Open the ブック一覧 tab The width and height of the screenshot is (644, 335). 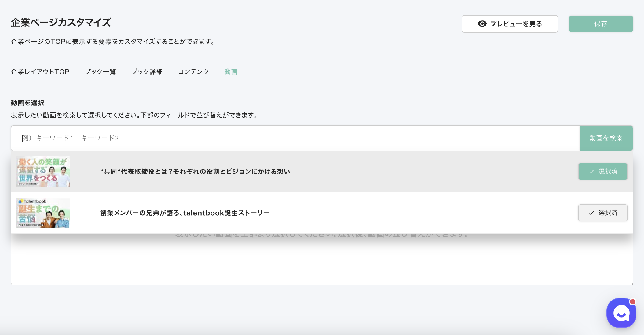100,72
